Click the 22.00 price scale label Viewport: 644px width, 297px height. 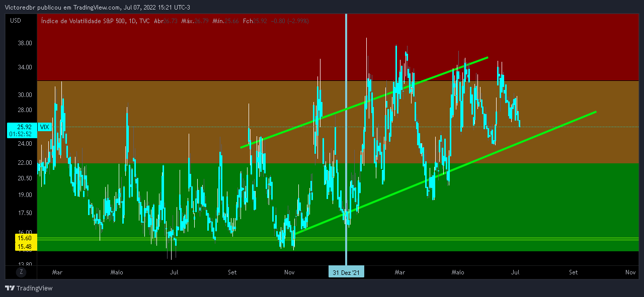click(x=25, y=163)
